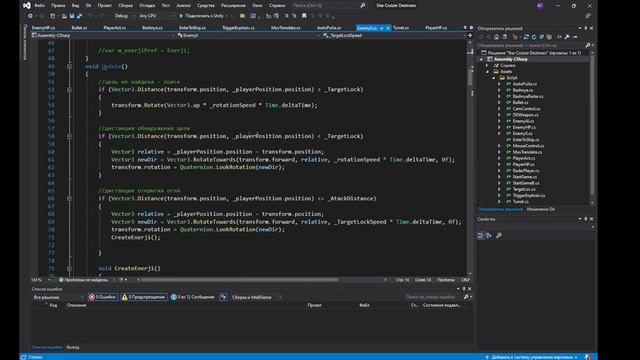This screenshot has width=640, height=360.
Task: Toggle the 0 Warnings filter button
Action: (143, 297)
